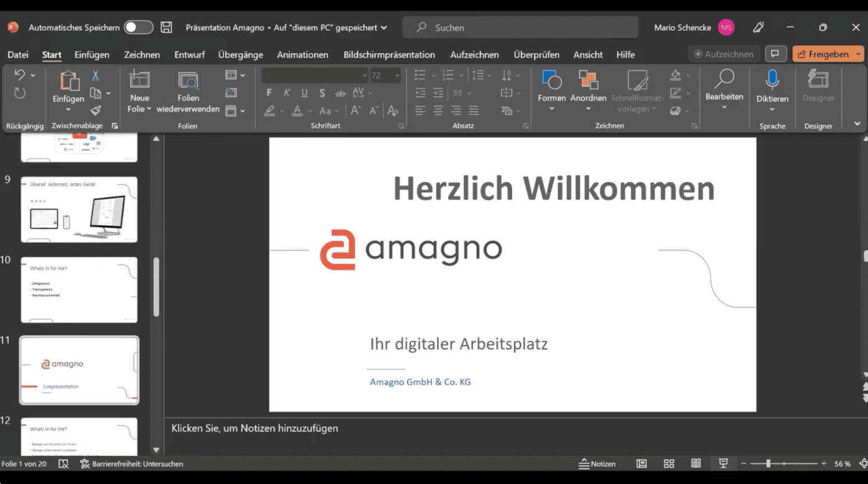868x484 pixels.
Task: Click the center alignment icon
Action: point(438,110)
